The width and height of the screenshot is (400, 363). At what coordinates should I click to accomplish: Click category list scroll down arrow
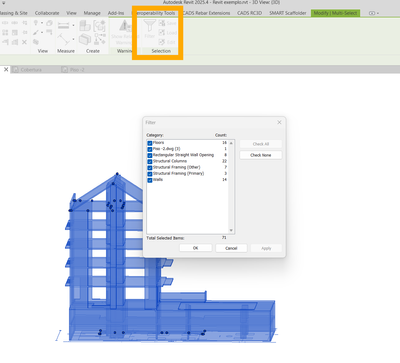231,230
